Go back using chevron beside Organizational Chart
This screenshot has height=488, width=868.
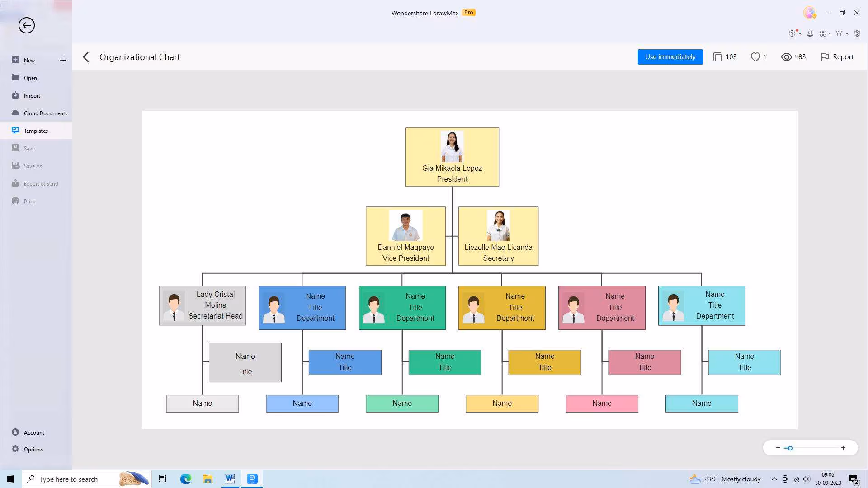point(86,57)
